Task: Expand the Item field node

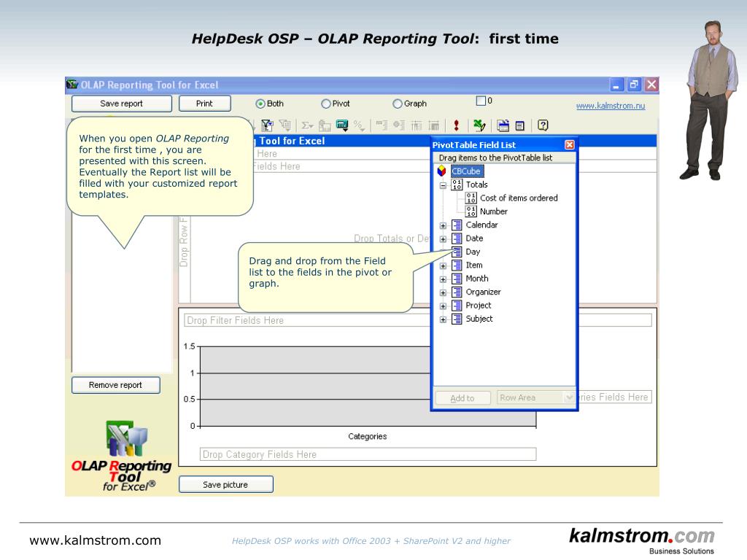Action: click(x=443, y=265)
